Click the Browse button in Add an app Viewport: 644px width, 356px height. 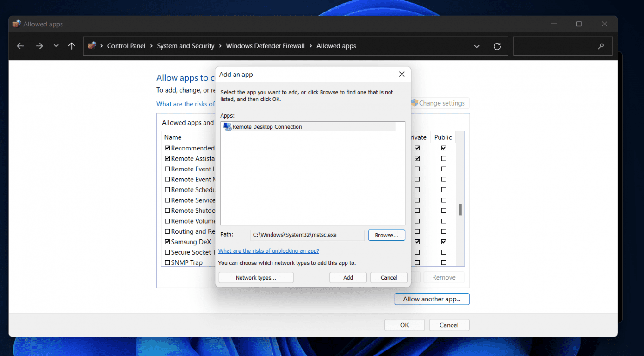(386, 235)
